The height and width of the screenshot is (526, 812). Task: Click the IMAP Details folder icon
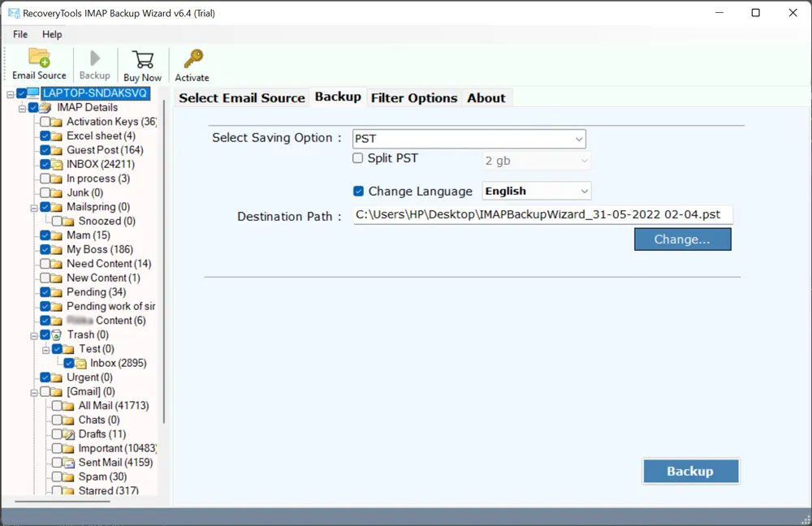pyautogui.click(x=45, y=108)
